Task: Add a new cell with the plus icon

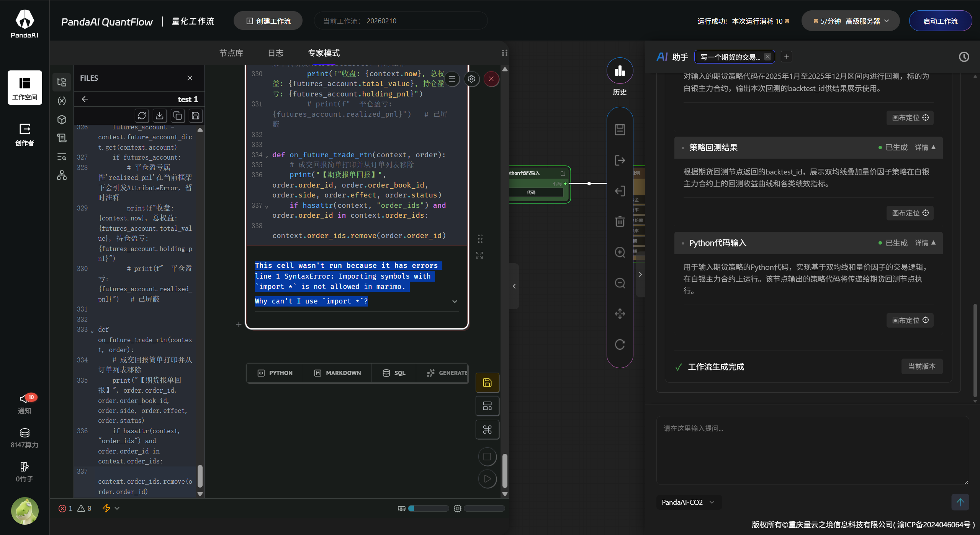Action: (239, 325)
